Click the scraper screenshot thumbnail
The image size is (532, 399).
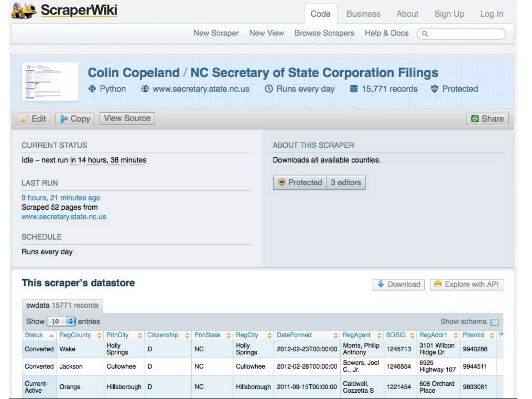(50, 81)
